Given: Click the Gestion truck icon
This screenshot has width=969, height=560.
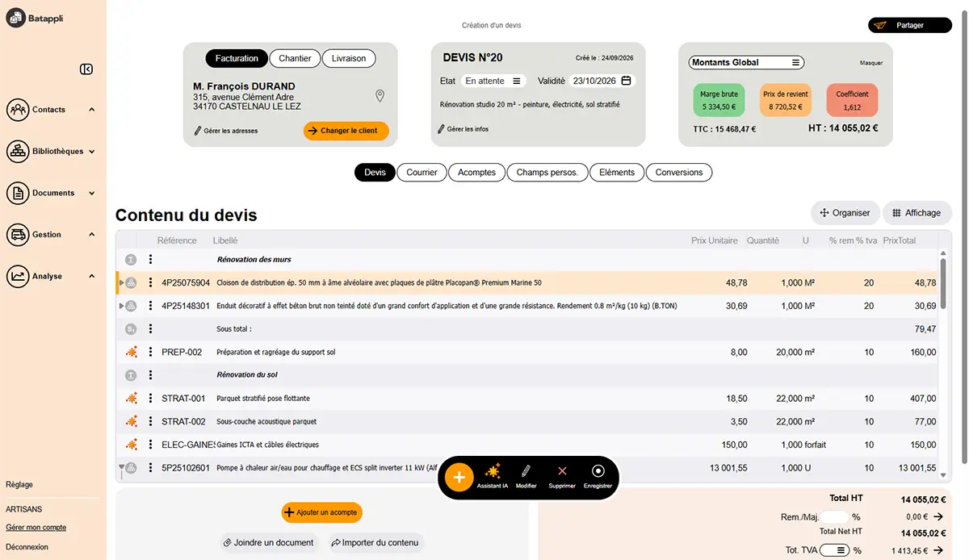Looking at the screenshot, I should point(18,235).
